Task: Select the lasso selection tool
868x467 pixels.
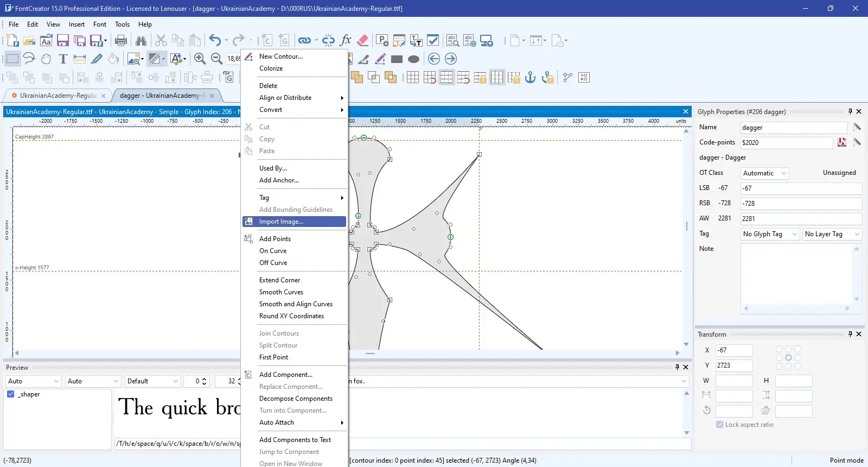Action: point(29,59)
